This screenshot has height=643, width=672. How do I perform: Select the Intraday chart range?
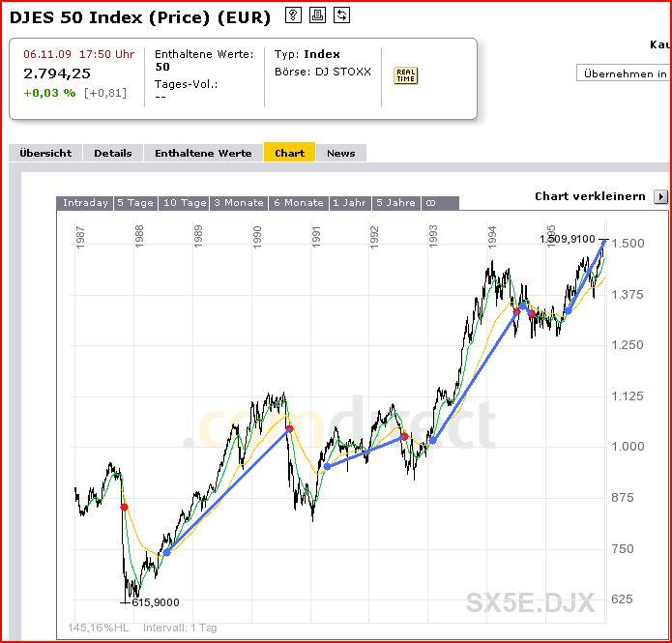pyautogui.click(x=85, y=203)
